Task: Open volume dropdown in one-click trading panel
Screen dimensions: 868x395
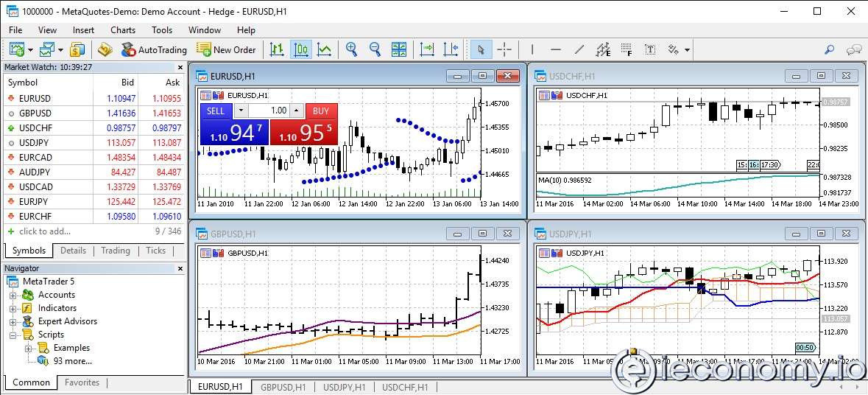Action: click(x=241, y=111)
